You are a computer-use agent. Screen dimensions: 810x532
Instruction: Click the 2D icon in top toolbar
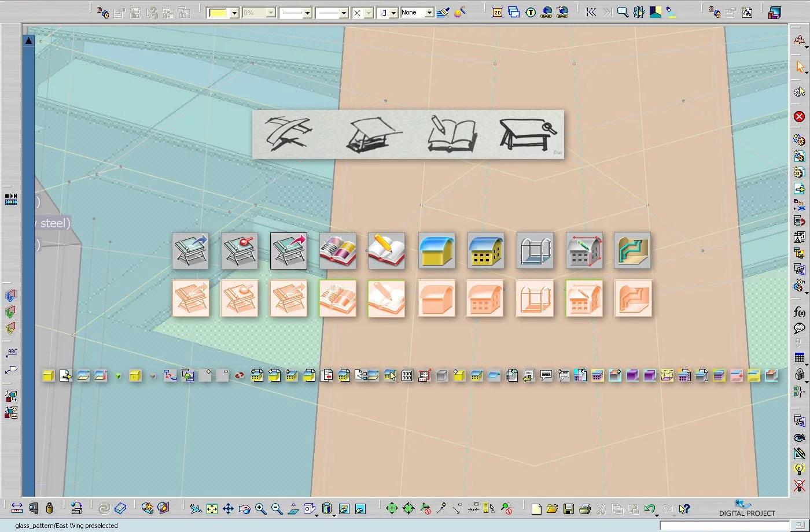click(497, 12)
